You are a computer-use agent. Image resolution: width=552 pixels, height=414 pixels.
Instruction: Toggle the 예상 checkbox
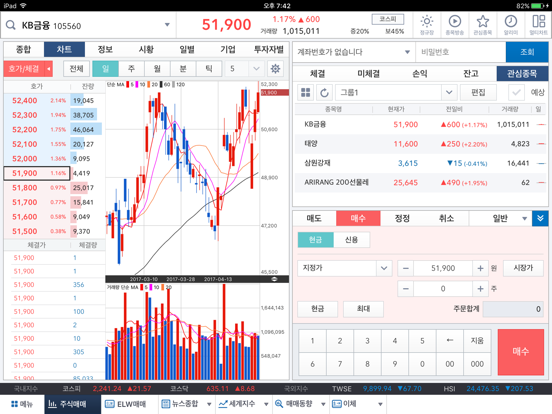tap(516, 93)
